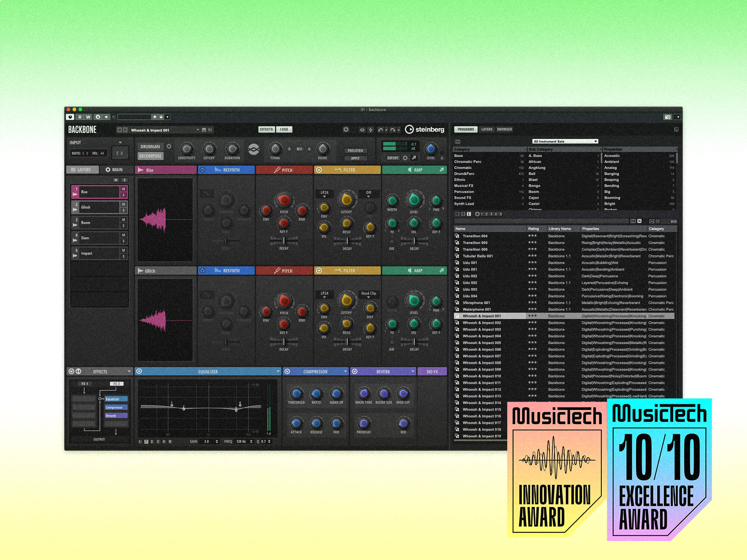Open export settings gear icon
The image size is (747, 560).
point(405,158)
